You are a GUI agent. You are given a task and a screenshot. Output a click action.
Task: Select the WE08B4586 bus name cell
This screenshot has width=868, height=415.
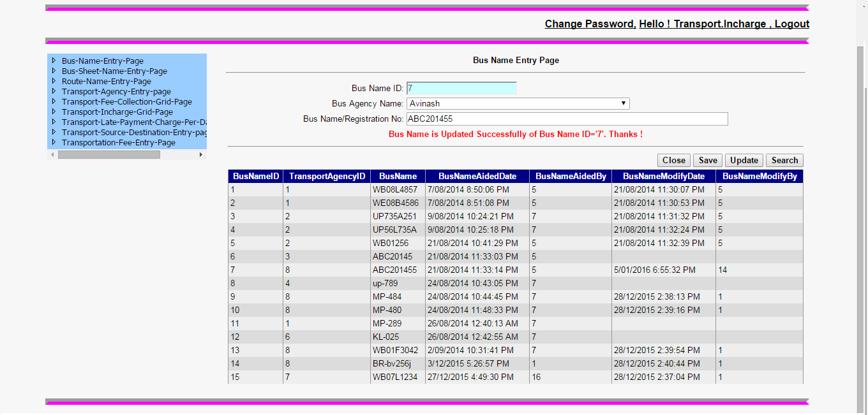click(x=398, y=203)
